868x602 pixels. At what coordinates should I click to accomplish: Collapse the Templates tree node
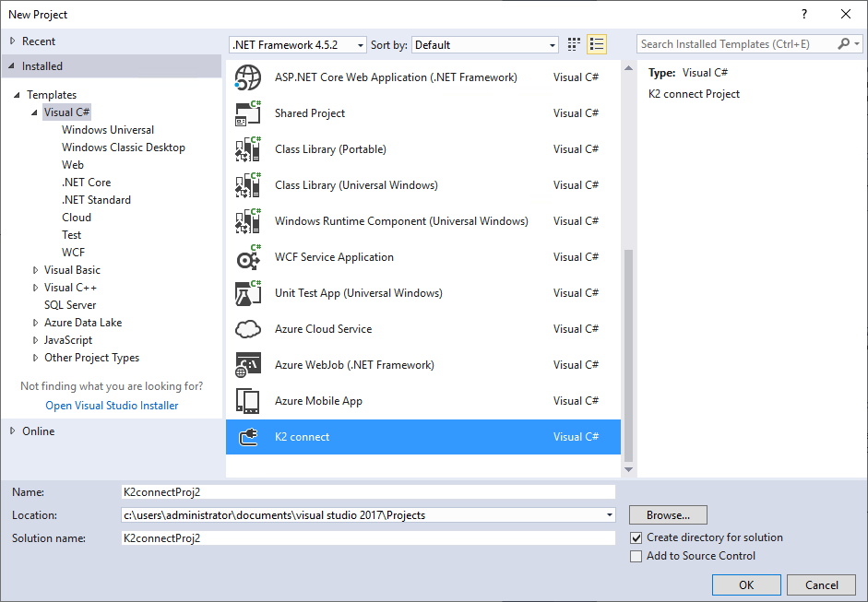(18, 95)
